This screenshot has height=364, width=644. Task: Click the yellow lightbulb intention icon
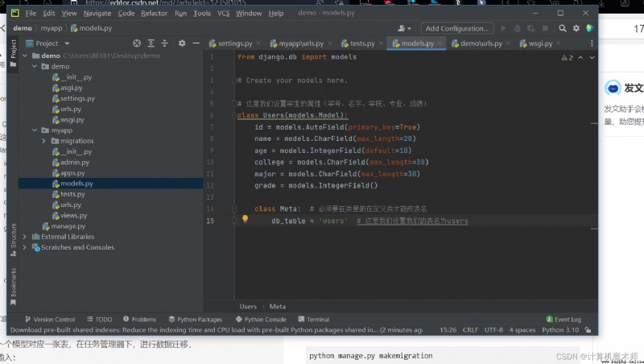[x=246, y=219]
